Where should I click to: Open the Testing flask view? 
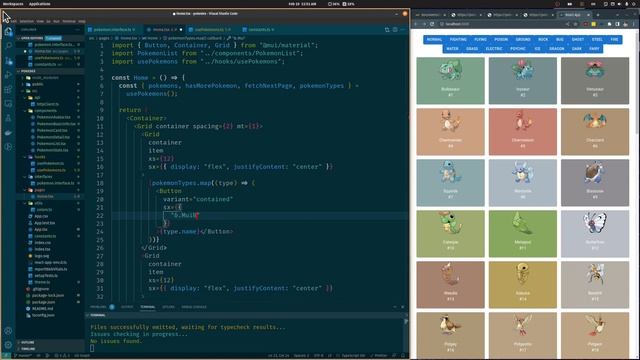[x=8, y=118]
